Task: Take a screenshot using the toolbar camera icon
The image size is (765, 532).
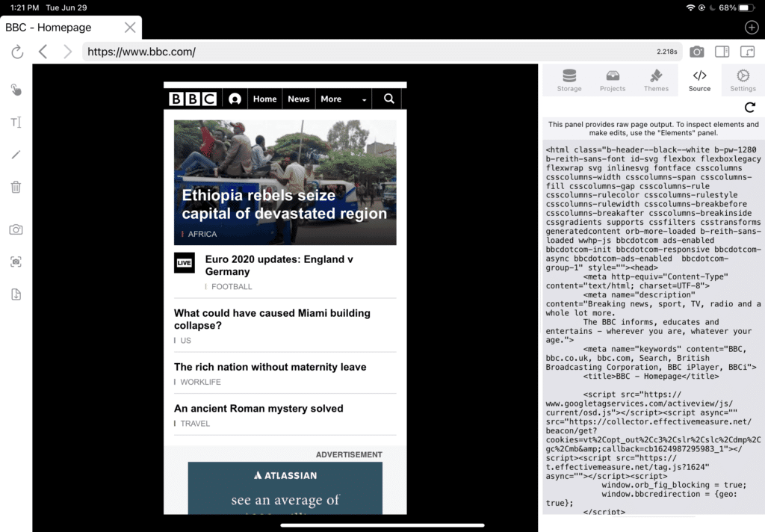Action: [697, 52]
